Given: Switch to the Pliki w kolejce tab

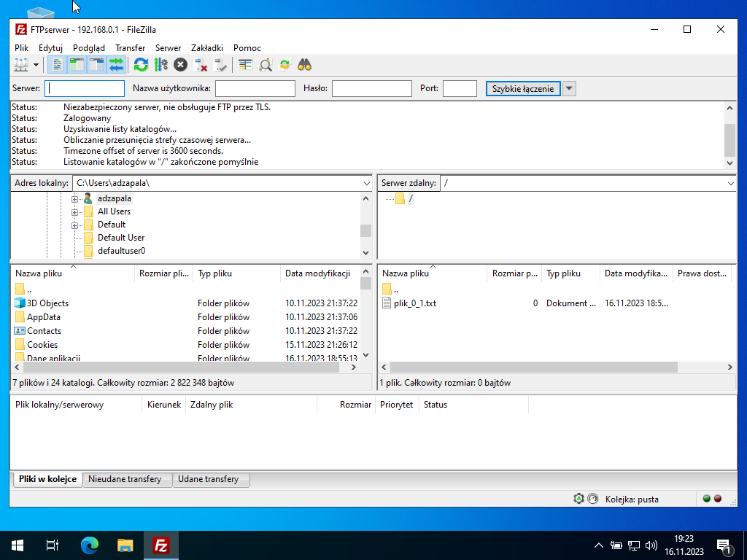Looking at the screenshot, I should 47,479.
